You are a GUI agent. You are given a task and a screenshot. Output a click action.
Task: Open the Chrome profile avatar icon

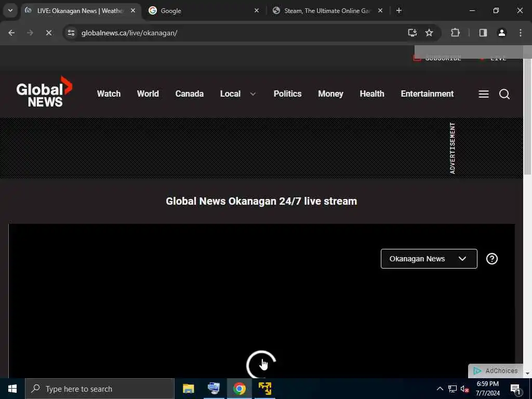[x=501, y=33]
